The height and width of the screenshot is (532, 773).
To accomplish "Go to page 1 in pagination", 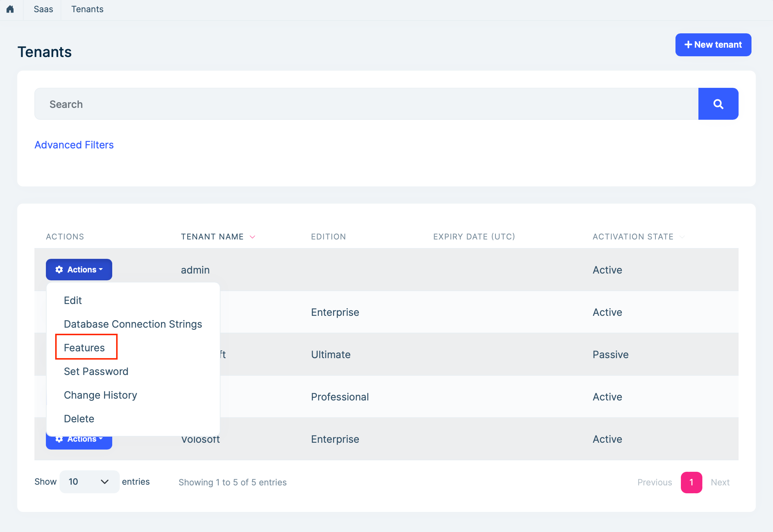I will pyautogui.click(x=691, y=483).
